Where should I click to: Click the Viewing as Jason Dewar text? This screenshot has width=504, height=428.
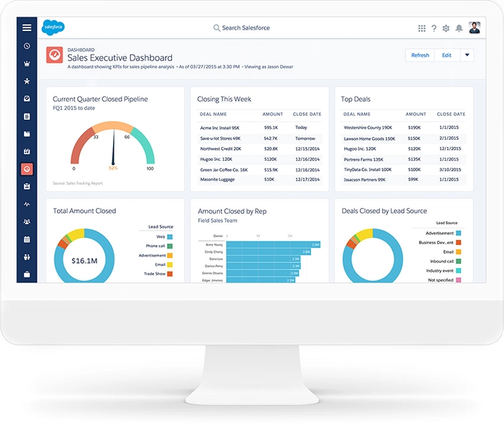pyautogui.click(x=269, y=67)
